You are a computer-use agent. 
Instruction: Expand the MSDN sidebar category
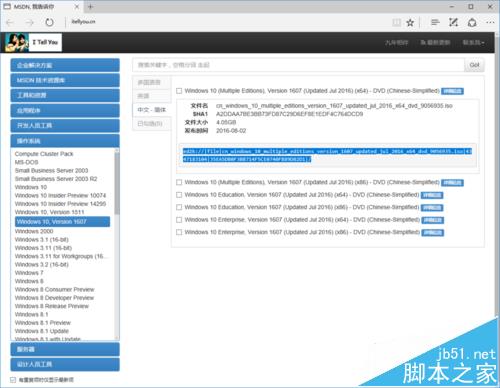[65, 80]
